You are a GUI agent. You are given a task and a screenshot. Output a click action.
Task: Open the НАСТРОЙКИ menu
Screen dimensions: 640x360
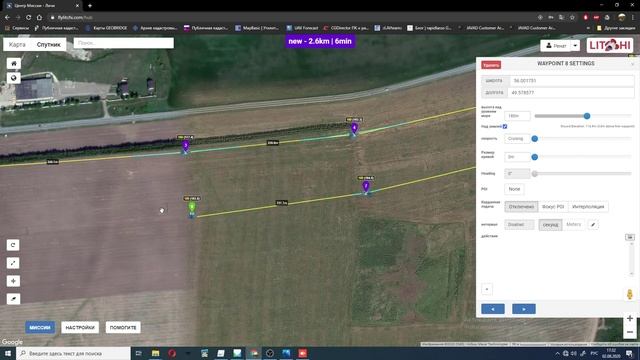tap(80, 327)
